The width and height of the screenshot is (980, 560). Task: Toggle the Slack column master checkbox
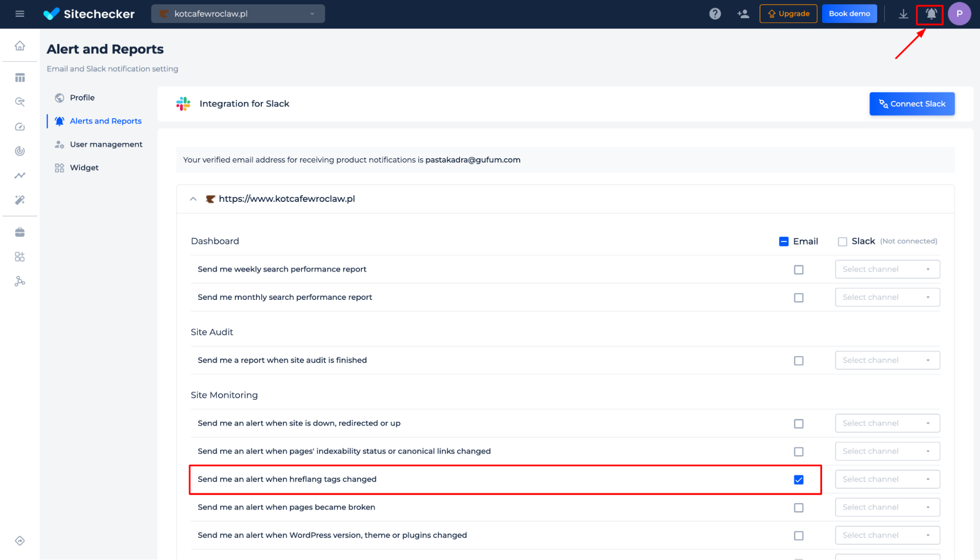[842, 242]
